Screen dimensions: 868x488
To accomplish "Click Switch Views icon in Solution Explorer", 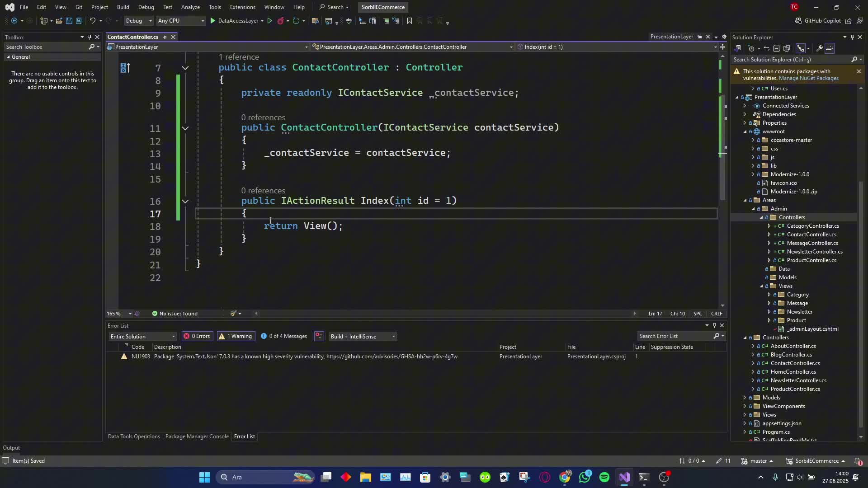I will (x=738, y=48).
